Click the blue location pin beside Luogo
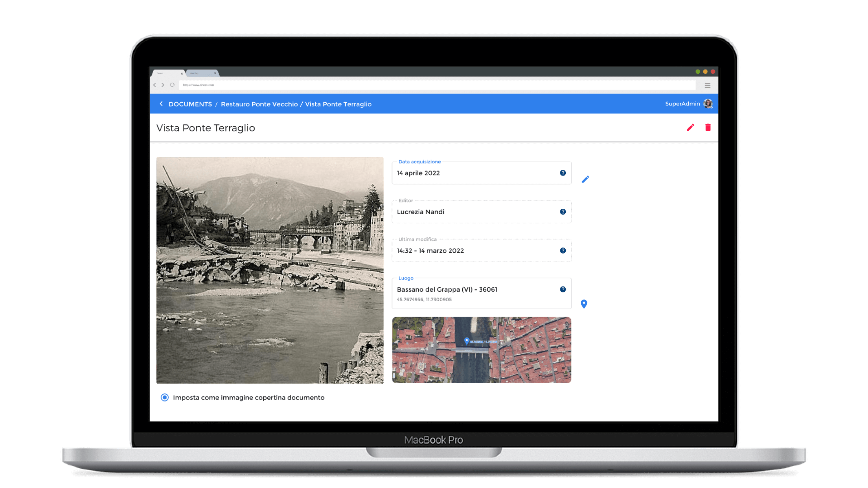This screenshot has width=868, height=488. (x=584, y=304)
